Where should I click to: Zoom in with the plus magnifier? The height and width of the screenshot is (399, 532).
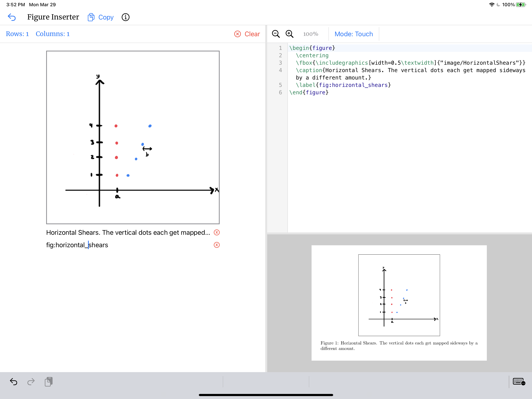pyautogui.click(x=289, y=34)
